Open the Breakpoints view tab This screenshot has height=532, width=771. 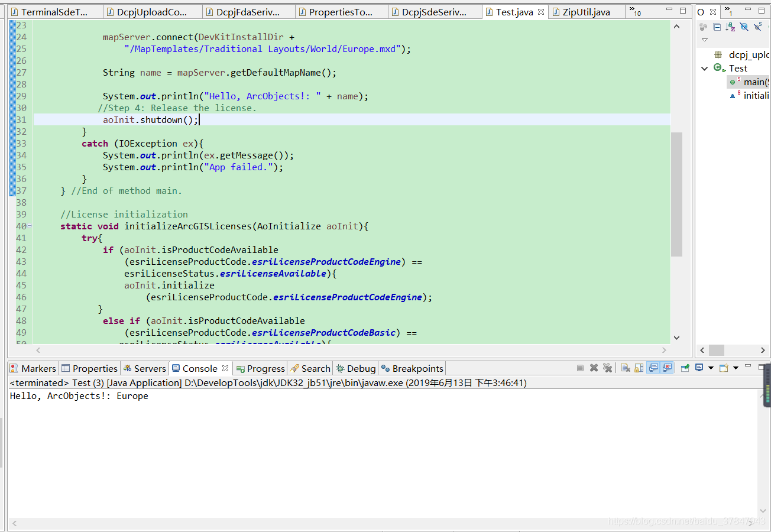pos(412,368)
